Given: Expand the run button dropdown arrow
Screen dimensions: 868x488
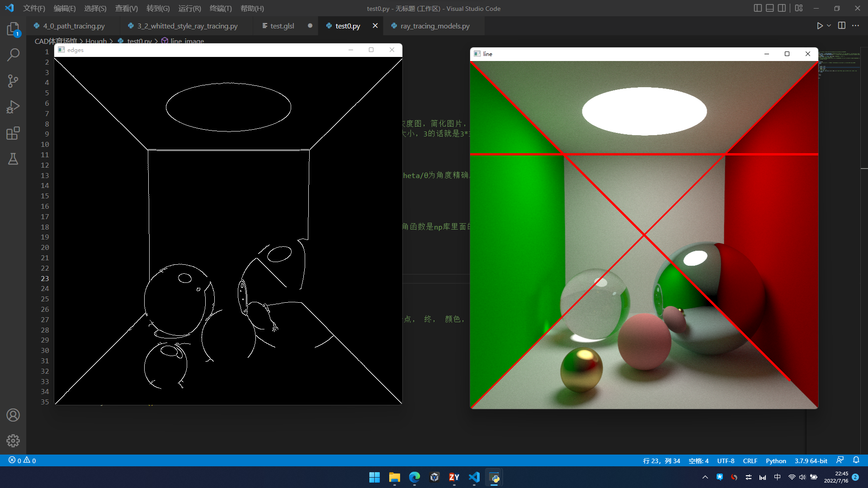Looking at the screenshot, I should pyautogui.click(x=829, y=26).
